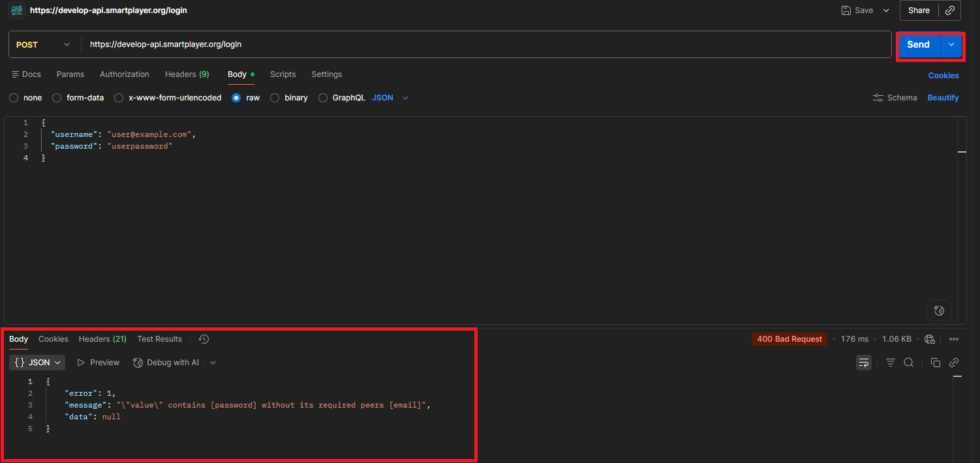Screen dimensions: 980x463
Task: Open the response search magnifier icon
Action: click(x=908, y=363)
